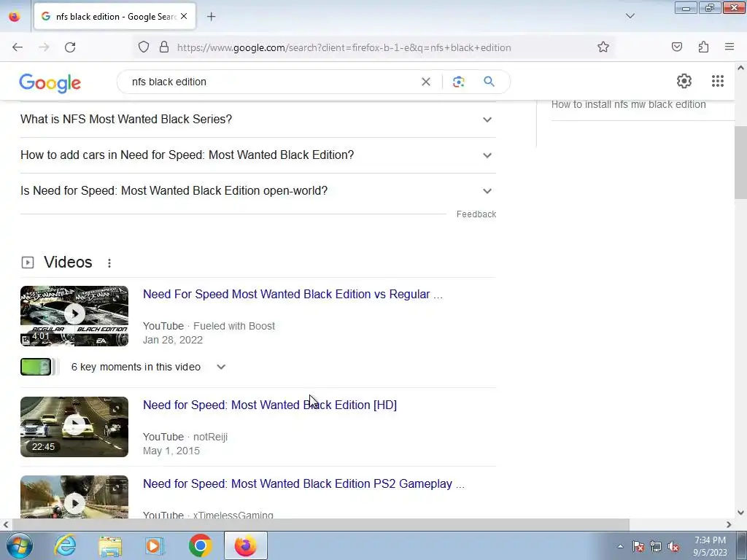View site security via the padlock icon
This screenshot has height=560, width=747.
tap(164, 47)
